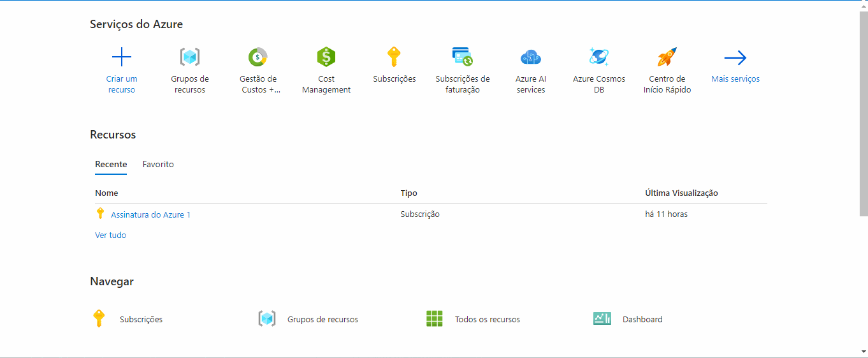Click the Subscrições de faturação label
Viewport: 868px width, 358px height.
pyautogui.click(x=463, y=84)
